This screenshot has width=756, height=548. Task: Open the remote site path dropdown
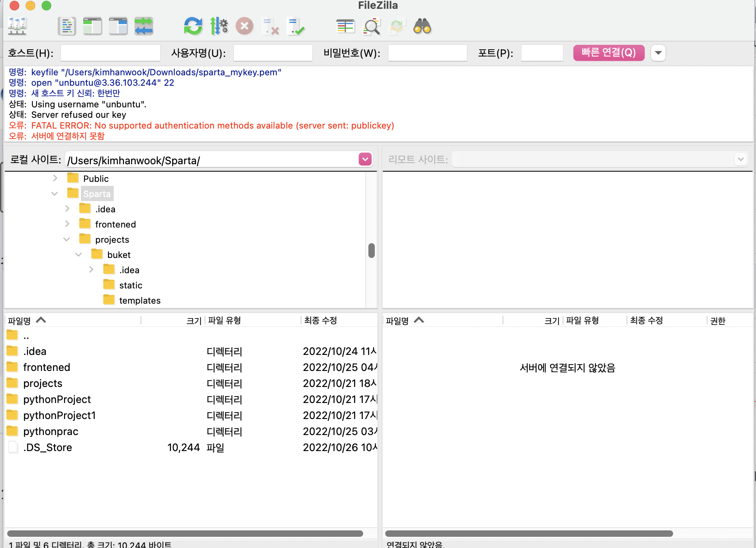click(x=741, y=159)
